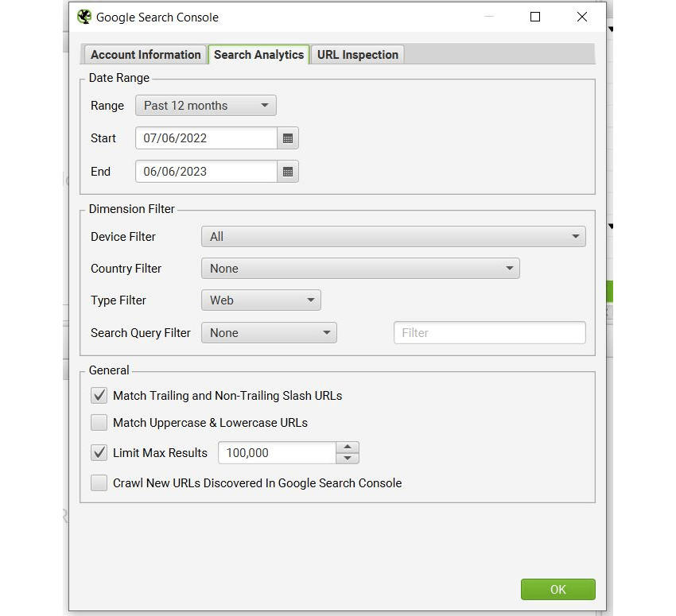Click the Screaming Frog logo in title bar
Image resolution: width=676 pixels, height=616 pixels.
(x=84, y=17)
